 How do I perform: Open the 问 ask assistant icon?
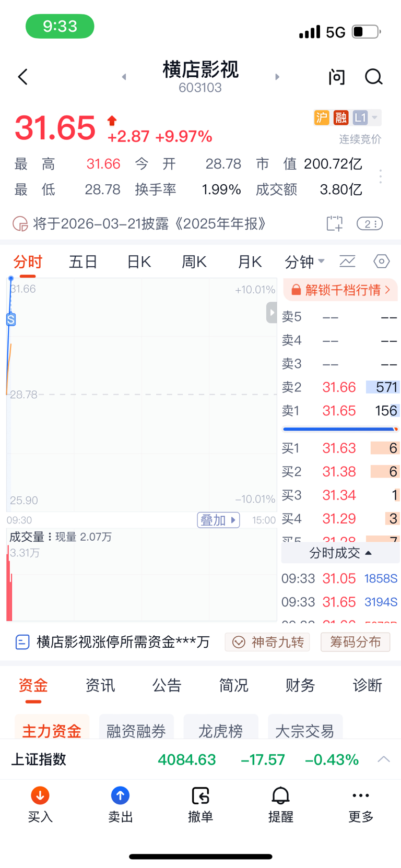click(337, 77)
